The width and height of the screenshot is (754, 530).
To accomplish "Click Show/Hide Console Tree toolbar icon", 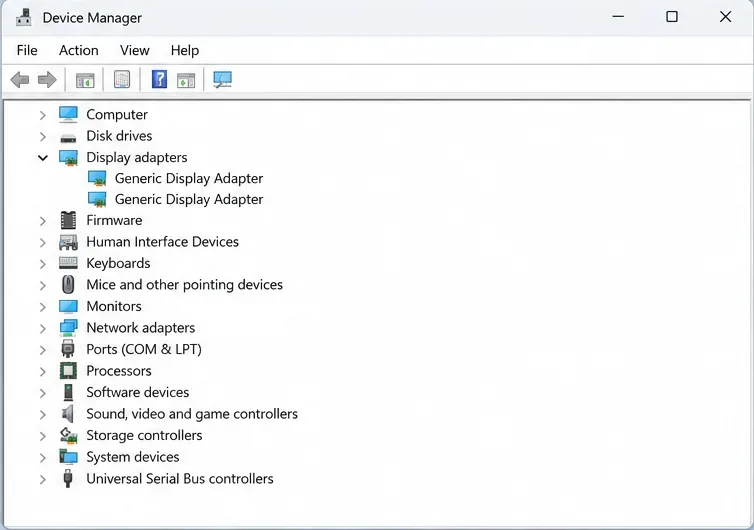I will [85, 80].
